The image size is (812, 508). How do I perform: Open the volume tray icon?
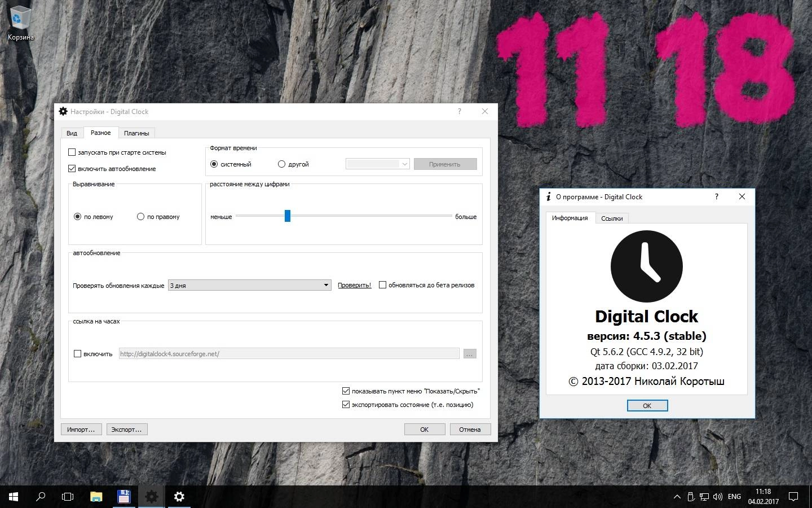pyautogui.click(x=718, y=497)
